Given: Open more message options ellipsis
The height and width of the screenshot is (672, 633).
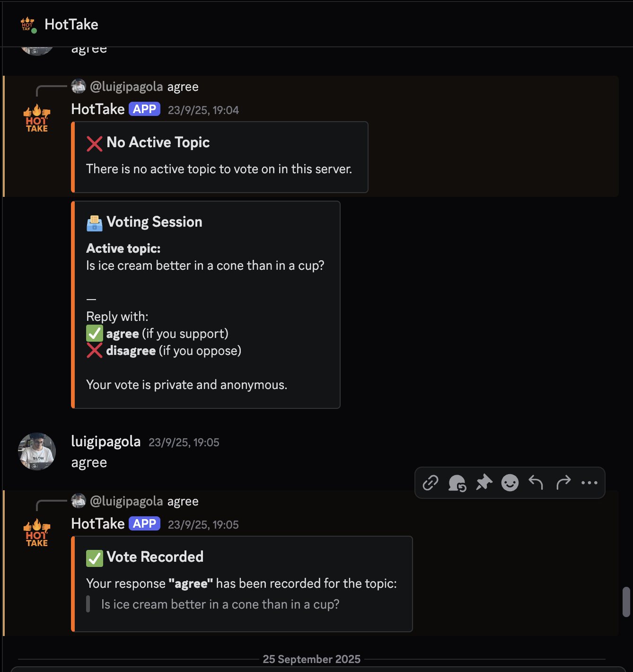Looking at the screenshot, I should pos(589,483).
